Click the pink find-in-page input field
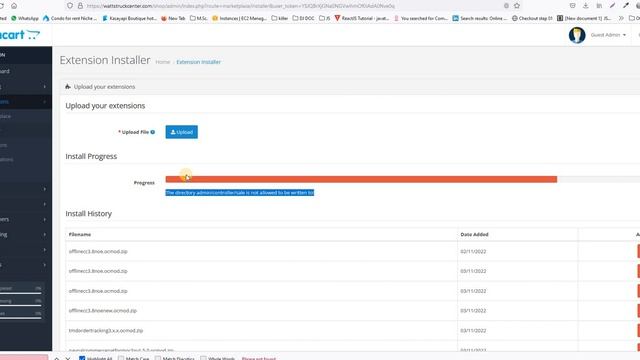The image size is (640, 360). (24, 358)
